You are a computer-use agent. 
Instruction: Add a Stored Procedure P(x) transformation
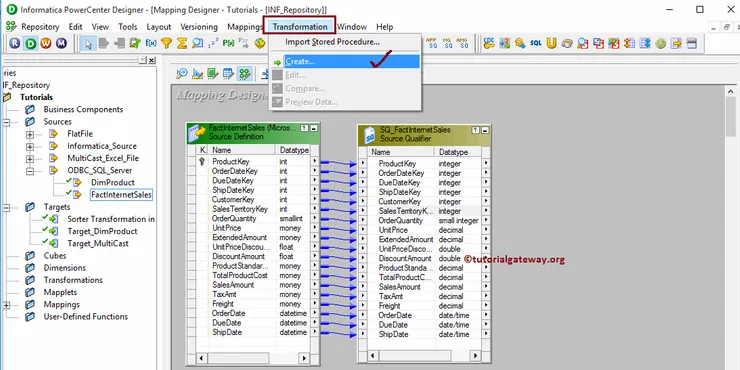click(228, 43)
